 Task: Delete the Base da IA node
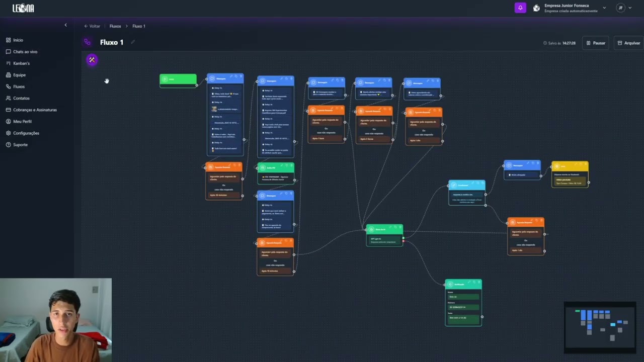tap(400, 227)
